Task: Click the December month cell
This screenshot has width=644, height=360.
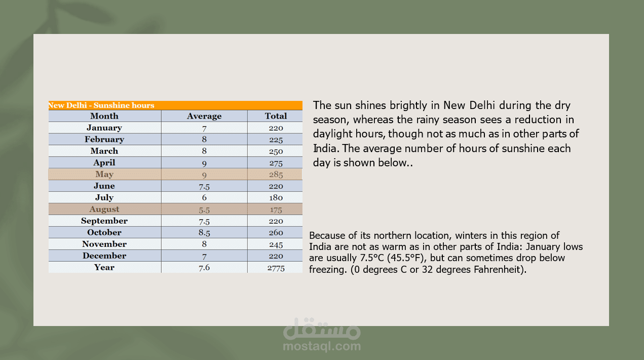Action: (x=104, y=256)
